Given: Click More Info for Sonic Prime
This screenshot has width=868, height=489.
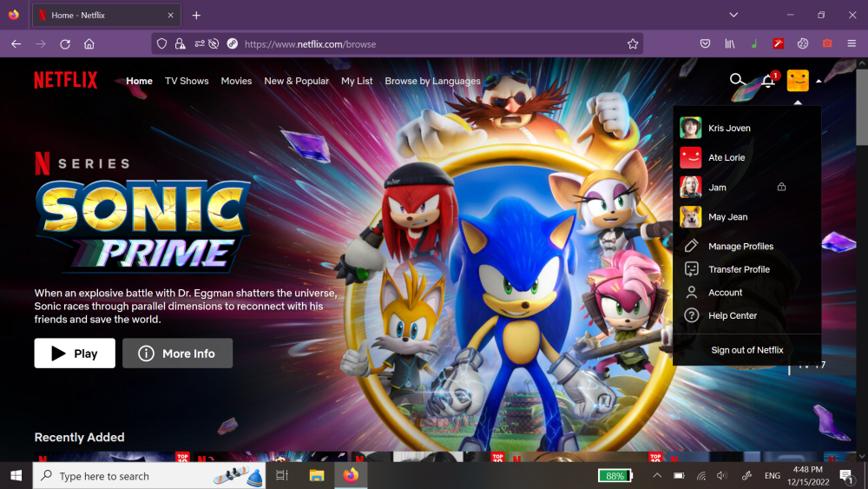Looking at the screenshot, I should [x=177, y=354].
